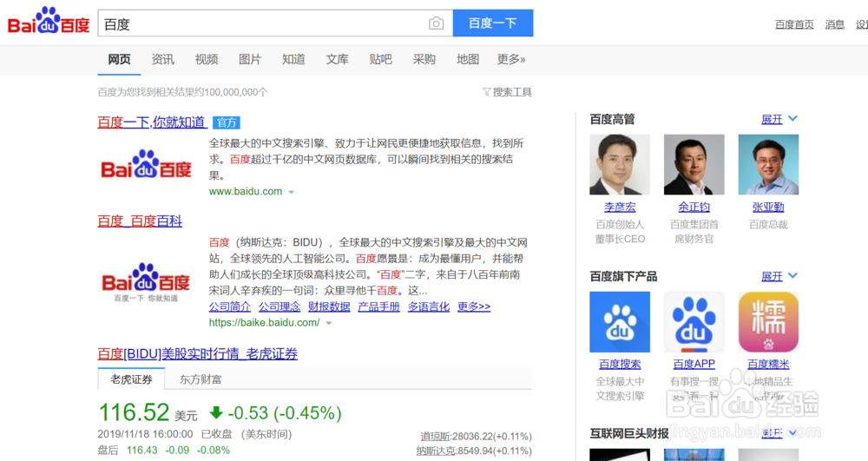Switch to the 知道 tab
The height and width of the screenshot is (461, 868).
click(x=293, y=59)
